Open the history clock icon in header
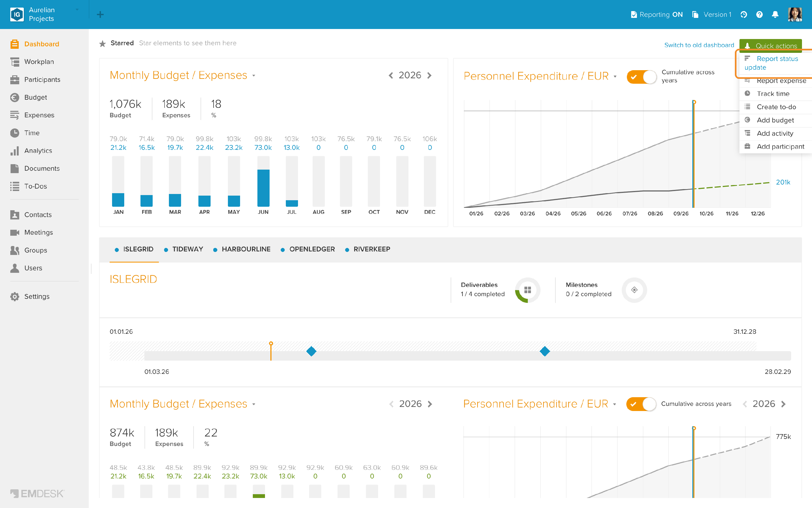This screenshot has height=508, width=812. coord(744,14)
